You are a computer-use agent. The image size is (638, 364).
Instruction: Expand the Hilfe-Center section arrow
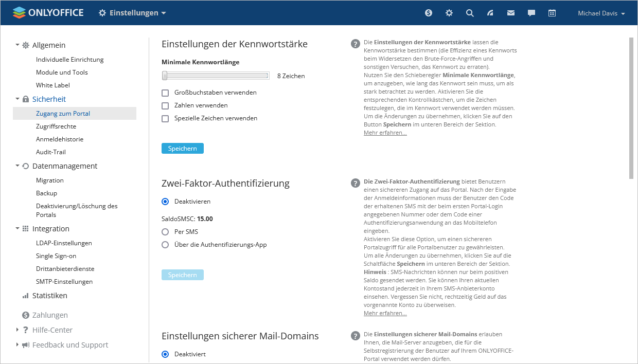(x=17, y=330)
